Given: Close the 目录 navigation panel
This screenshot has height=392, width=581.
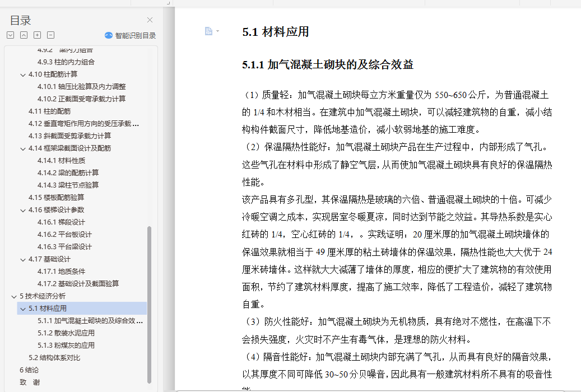Looking at the screenshot, I should click(150, 20).
